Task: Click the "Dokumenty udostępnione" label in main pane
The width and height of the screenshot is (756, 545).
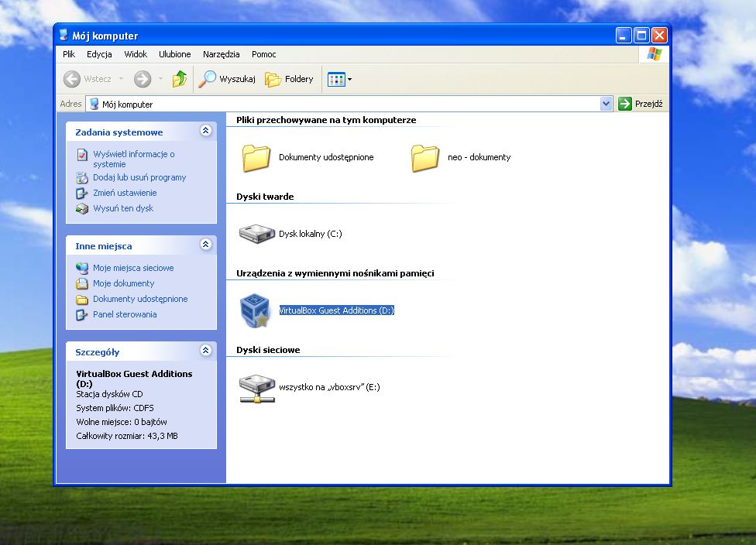Action: (326, 158)
